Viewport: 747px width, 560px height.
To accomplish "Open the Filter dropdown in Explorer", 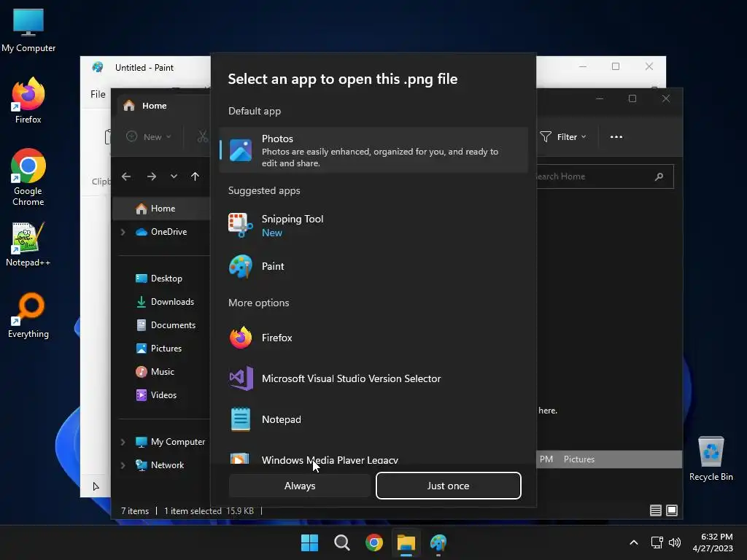I will pyautogui.click(x=563, y=137).
